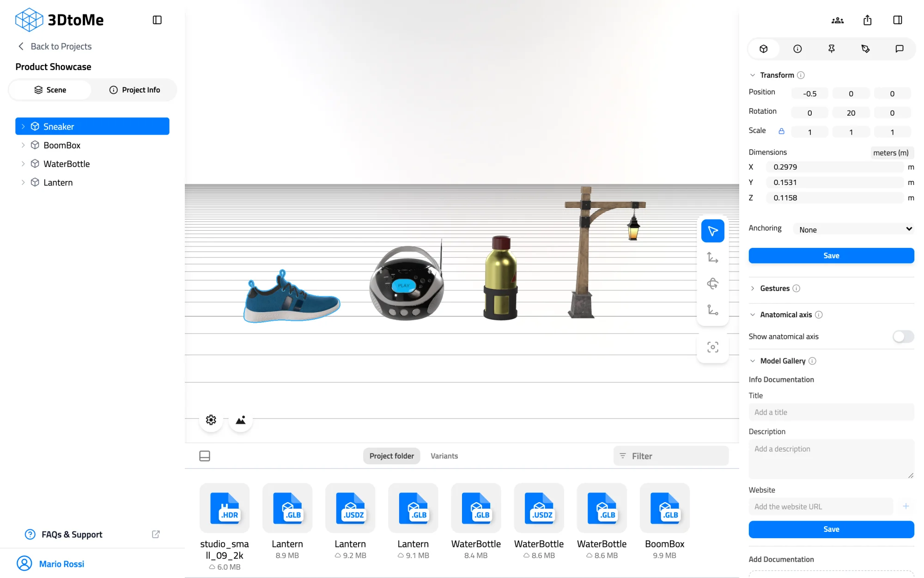Collapse the left sidebar panel icon
The height and width of the screenshot is (578, 924).
click(157, 20)
